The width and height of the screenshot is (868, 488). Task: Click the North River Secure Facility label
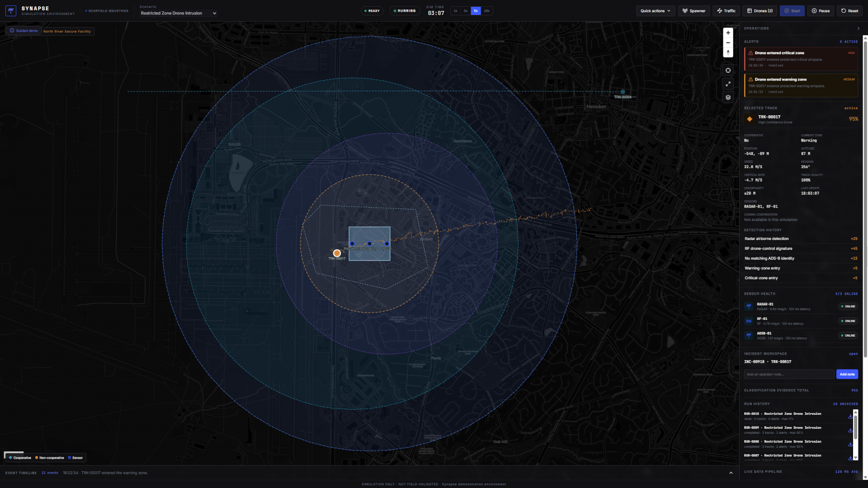click(x=67, y=32)
